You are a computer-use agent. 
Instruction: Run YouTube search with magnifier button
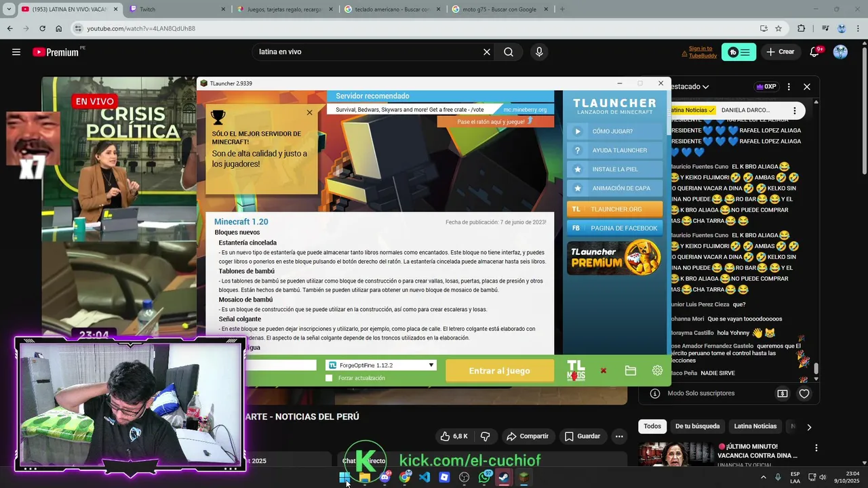[509, 52]
